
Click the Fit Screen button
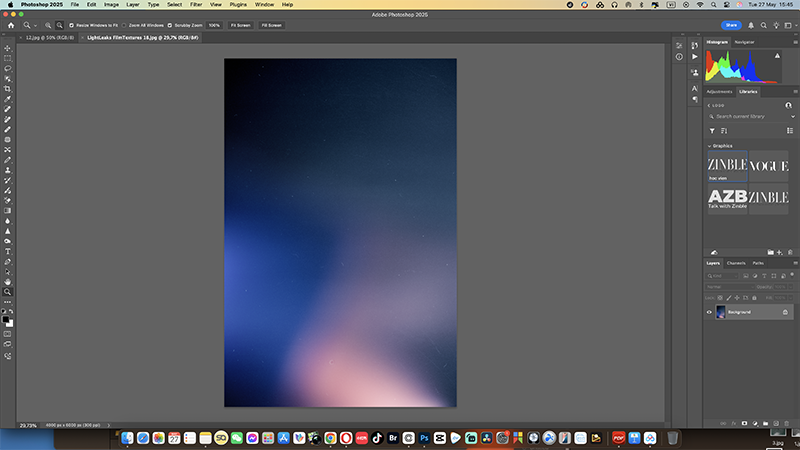[240, 24]
